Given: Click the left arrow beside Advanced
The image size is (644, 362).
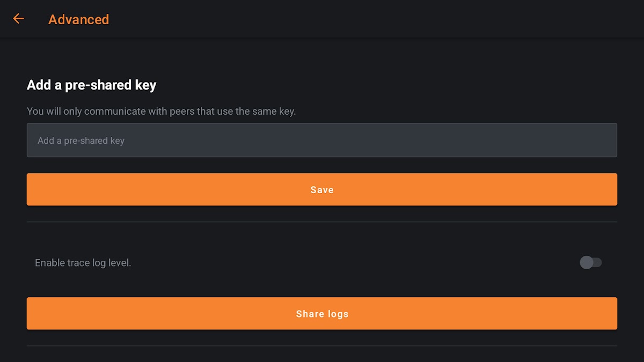Looking at the screenshot, I should (19, 19).
